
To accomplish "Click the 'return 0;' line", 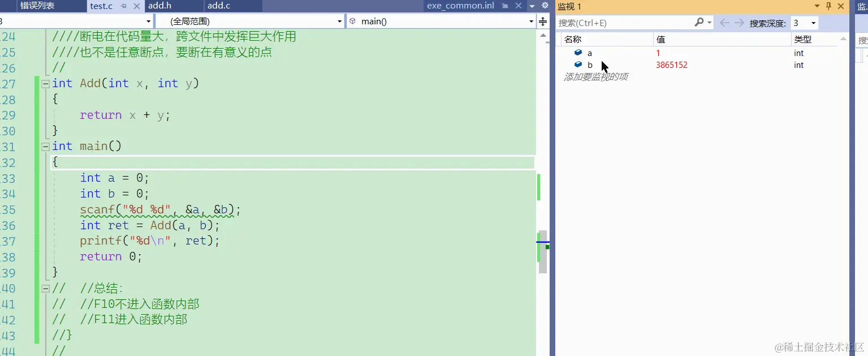I will point(111,256).
